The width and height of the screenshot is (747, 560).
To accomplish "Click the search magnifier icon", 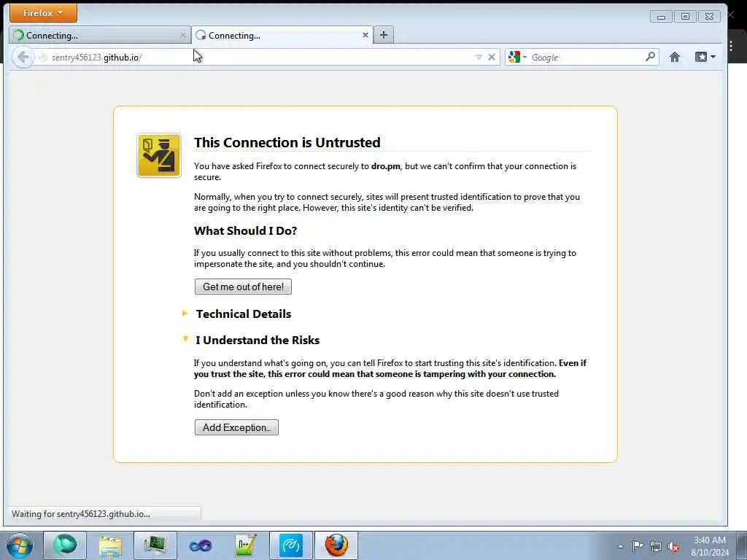I will (650, 57).
